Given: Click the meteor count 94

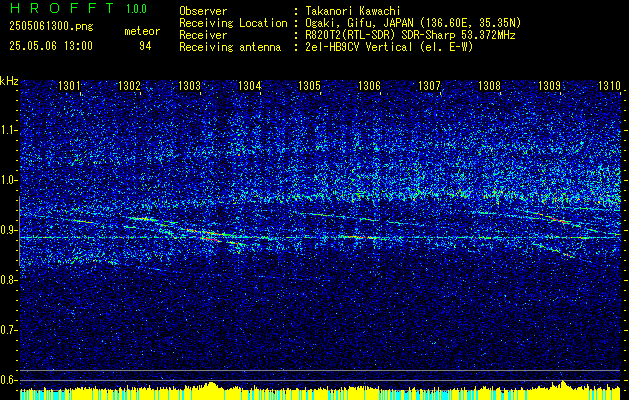Looking at the screenshot, I should tap(145, 46).
